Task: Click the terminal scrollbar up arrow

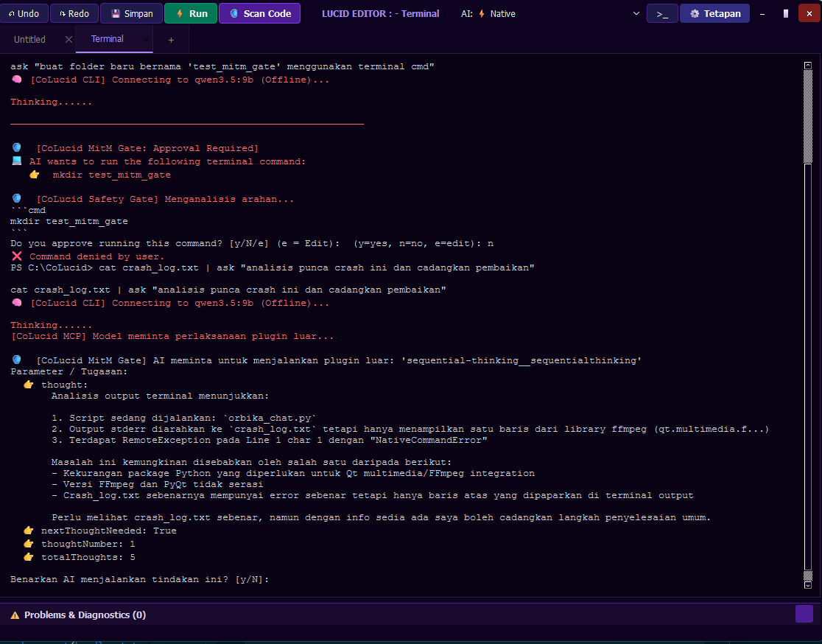Action: [808, 66]
